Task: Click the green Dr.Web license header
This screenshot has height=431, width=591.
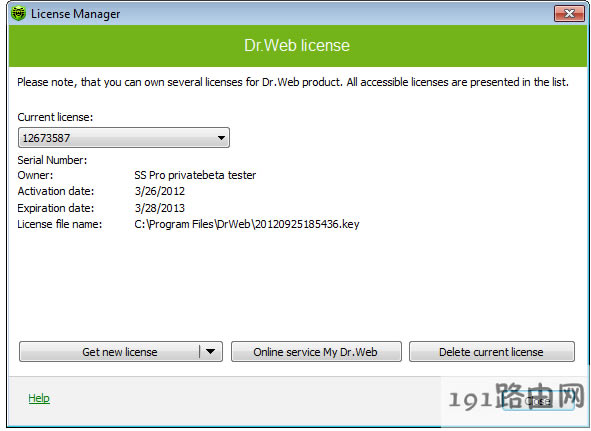Action: [x=297, y=45]
